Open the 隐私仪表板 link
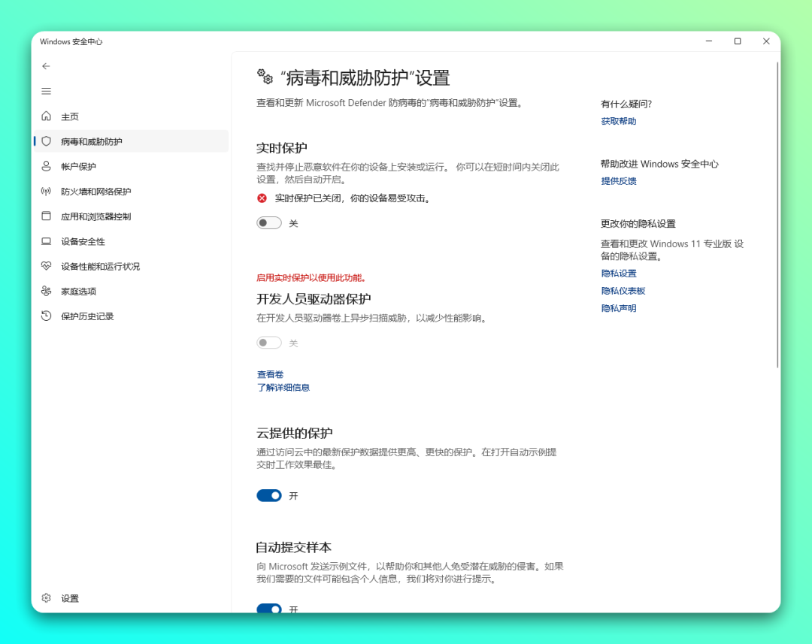812x644 pixels. click(x=623, y=291)
